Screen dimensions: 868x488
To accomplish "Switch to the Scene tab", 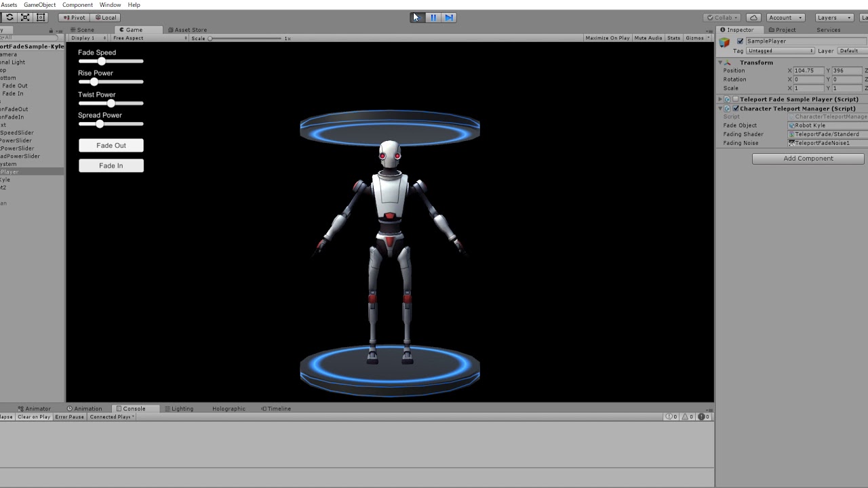I will click(x=81, y=30).
